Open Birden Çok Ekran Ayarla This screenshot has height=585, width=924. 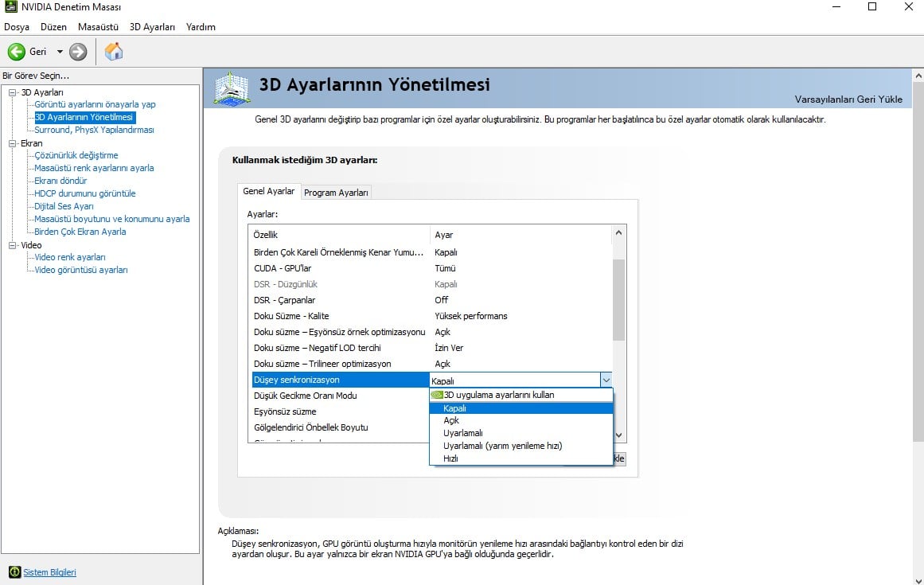(x=80, y=232)
